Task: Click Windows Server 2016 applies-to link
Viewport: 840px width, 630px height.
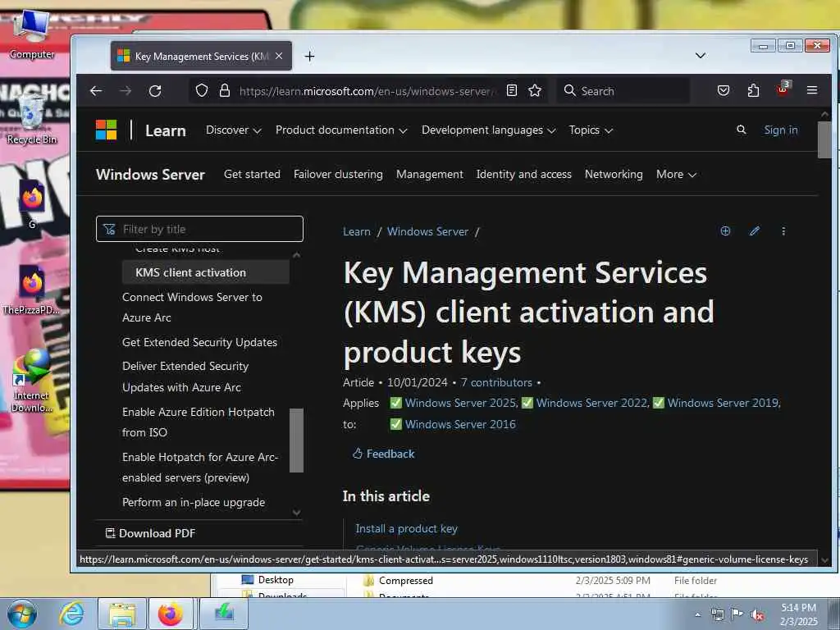Action: click(460, 424)
